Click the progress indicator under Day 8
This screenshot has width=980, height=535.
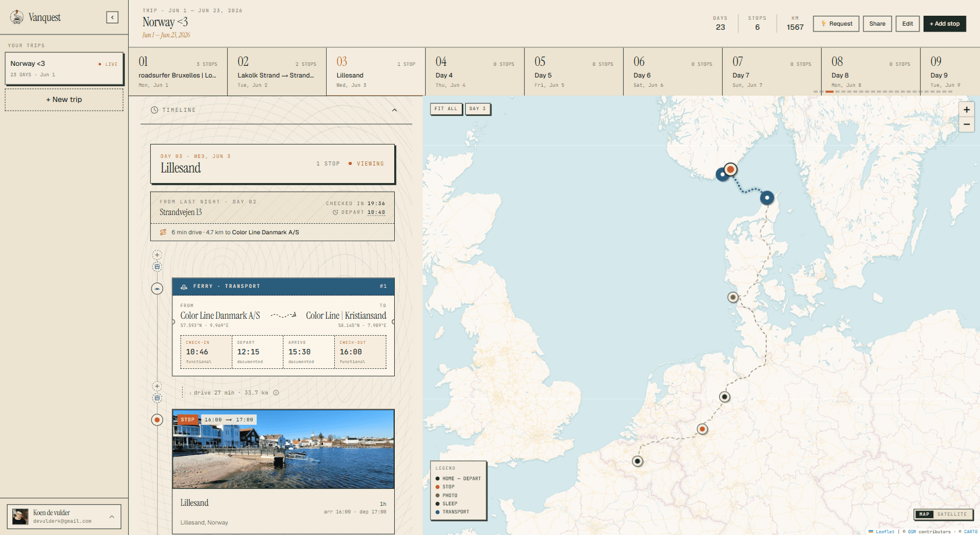pyautogui.click(x=831, y=91)
